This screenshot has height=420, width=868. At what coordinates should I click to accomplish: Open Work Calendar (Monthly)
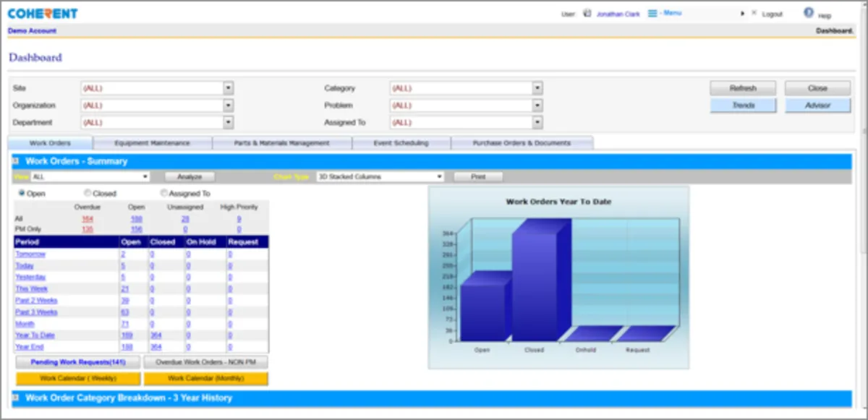click(x=206, y=378)
